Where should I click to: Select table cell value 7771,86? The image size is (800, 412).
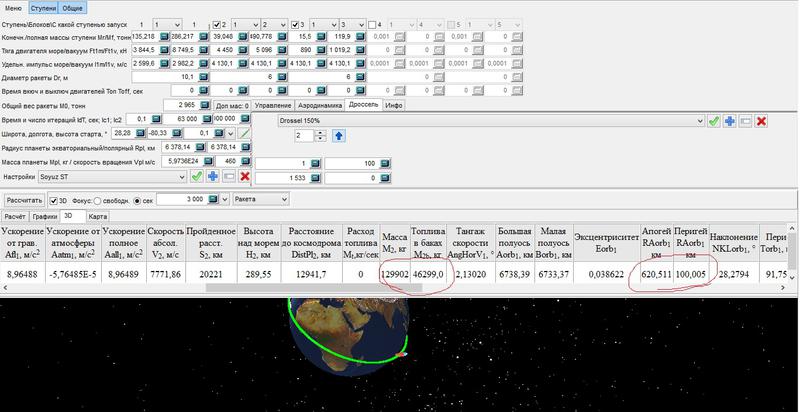165,274
